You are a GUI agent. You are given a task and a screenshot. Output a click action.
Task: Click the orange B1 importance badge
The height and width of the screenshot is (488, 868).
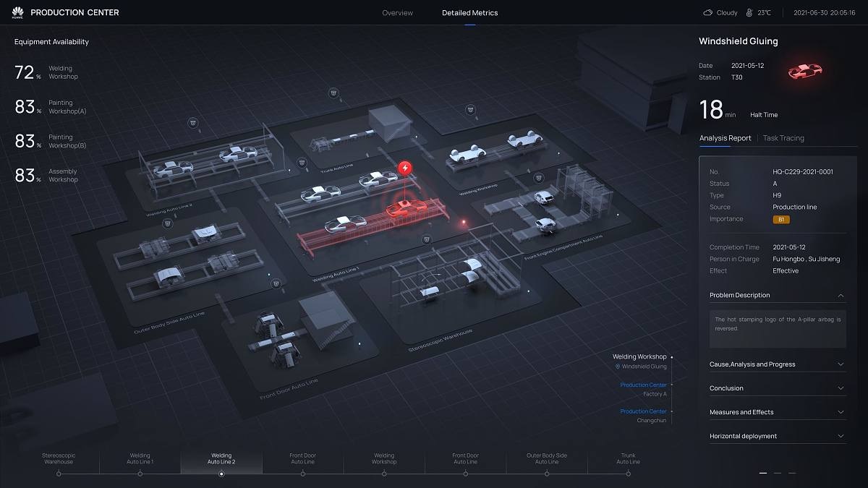(781, 219)
